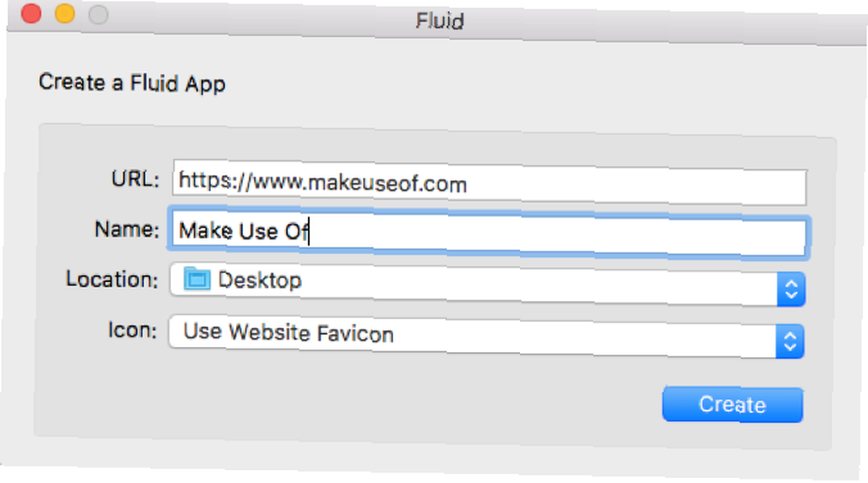Click the Icon: label
Image resolution: width=868 pixels, height=483 pixels.
click(132, 330)
